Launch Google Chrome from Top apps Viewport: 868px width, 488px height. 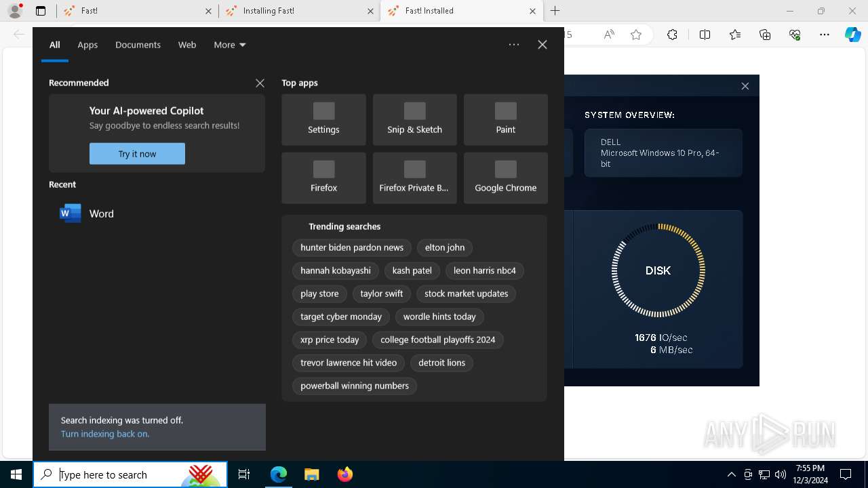(x=505, y=178)
